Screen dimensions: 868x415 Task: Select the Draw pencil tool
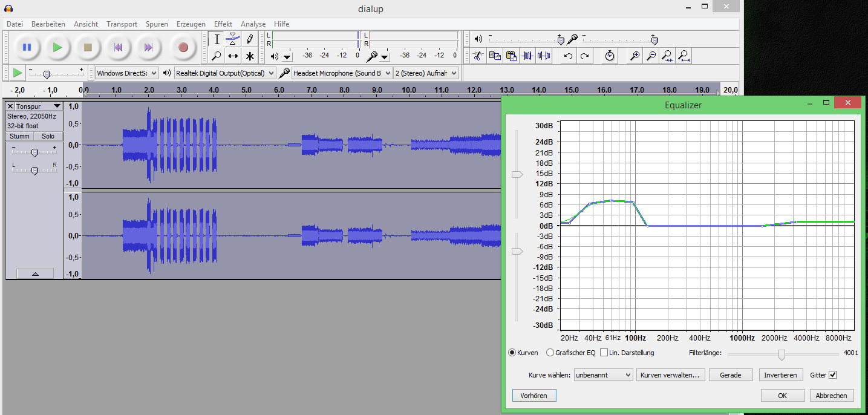pyautogui.click(x=249, y=39)
